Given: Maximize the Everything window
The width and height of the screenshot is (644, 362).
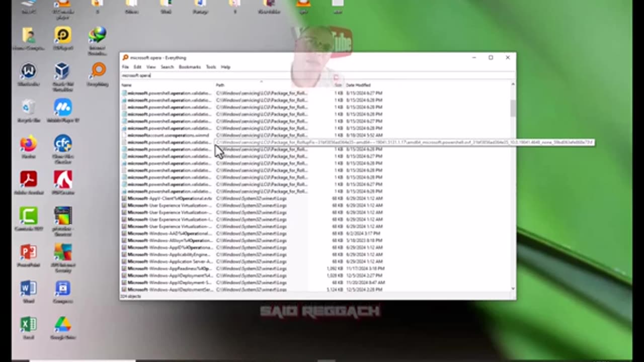Looking at the screenshot, I should [x=491, y=57].
